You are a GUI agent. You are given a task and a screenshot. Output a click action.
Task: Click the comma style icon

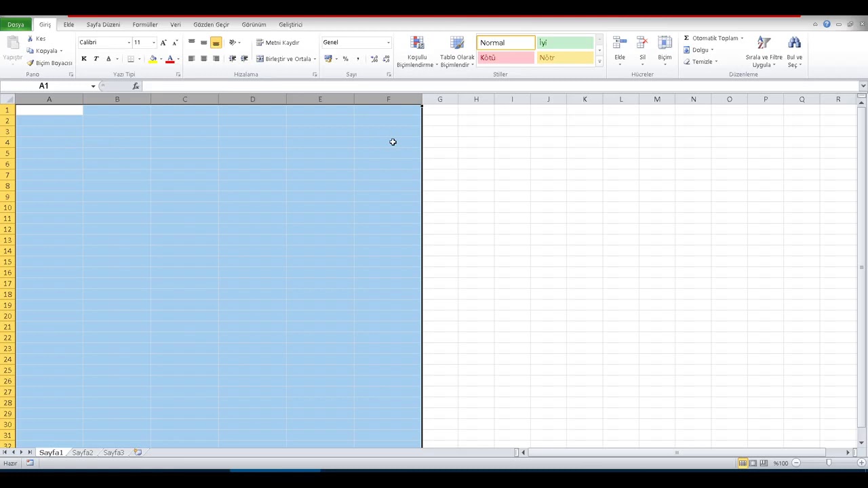click(x=357, y=59)
